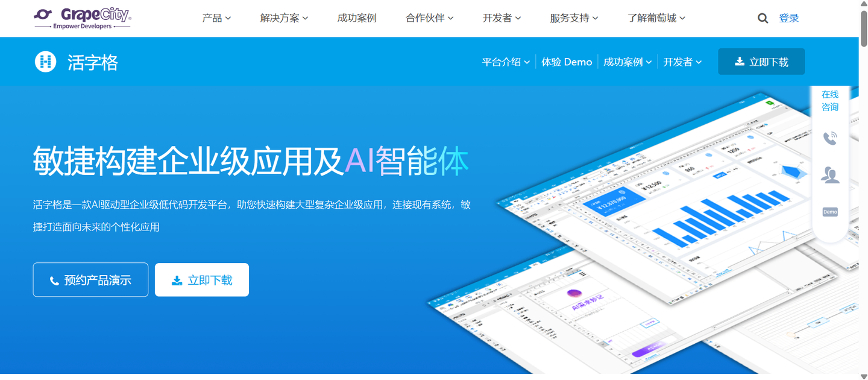868x380 pixels.
Task: Expand the top-bar 开发者 menu
Action: (x=502, y=18)
